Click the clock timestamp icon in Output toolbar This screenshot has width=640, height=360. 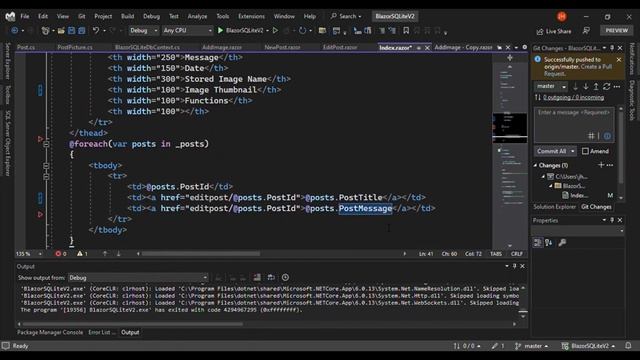(x=285, y=278)
